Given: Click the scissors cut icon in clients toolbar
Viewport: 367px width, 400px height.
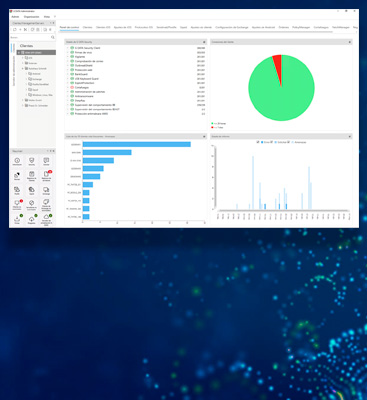Looking at the screenshot, I should pyautogui.click(x=25, y=30).
